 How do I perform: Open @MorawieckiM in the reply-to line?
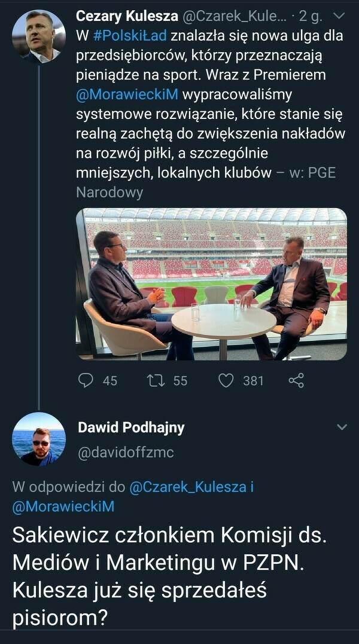tap(63, 507)
